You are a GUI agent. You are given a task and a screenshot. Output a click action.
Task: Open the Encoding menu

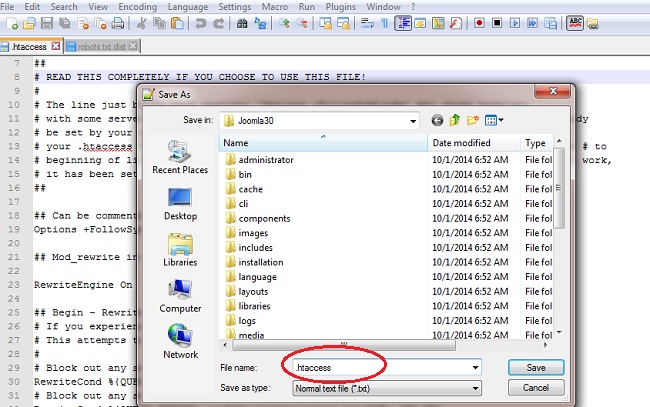138,7
